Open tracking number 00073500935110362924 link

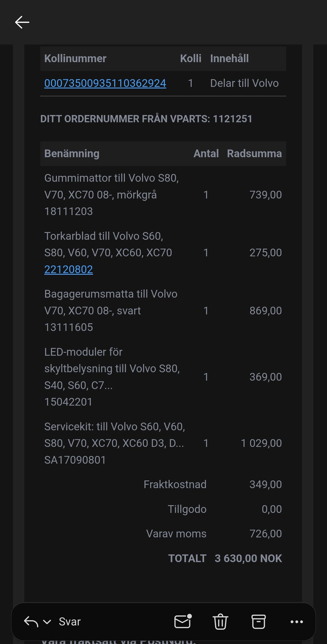point(105,83)
